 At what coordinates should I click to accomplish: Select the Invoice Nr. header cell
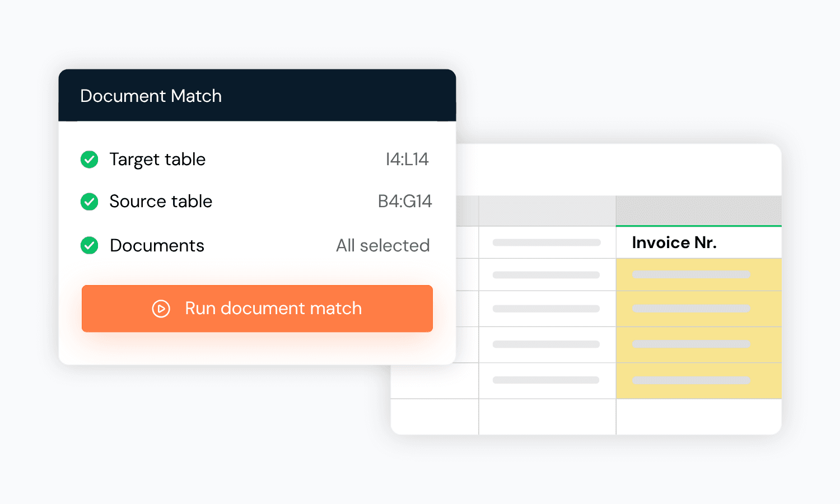pos(698,242)
